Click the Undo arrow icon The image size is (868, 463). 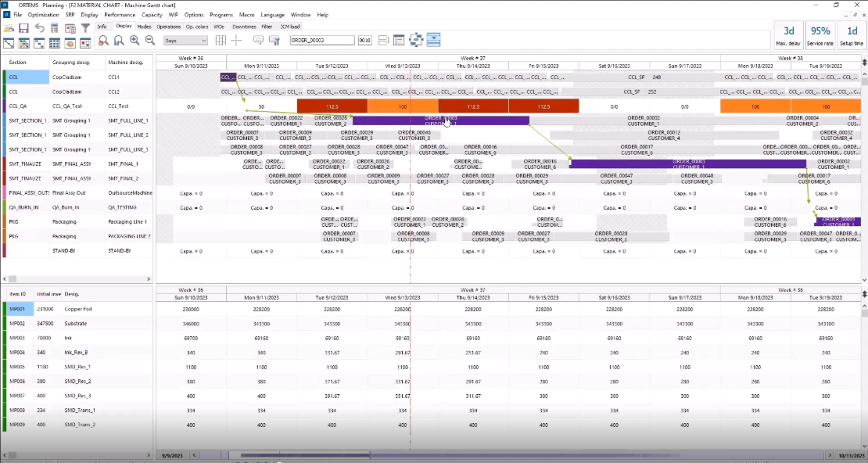click(39, 28)
